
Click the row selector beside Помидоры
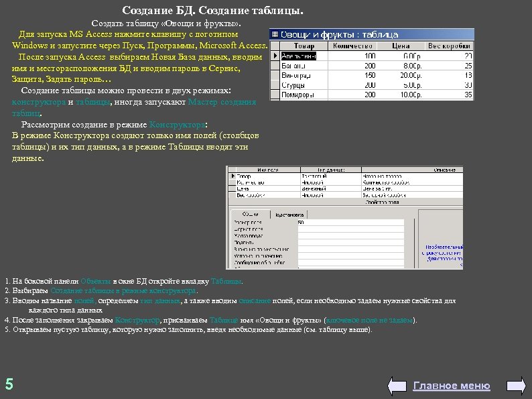pos(275,95)
